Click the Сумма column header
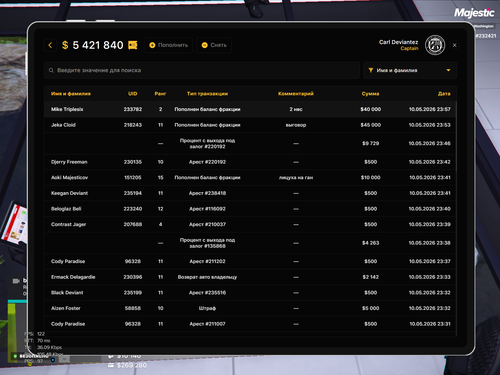This screenshot has height=375, width=500. [x=370, y=94]
